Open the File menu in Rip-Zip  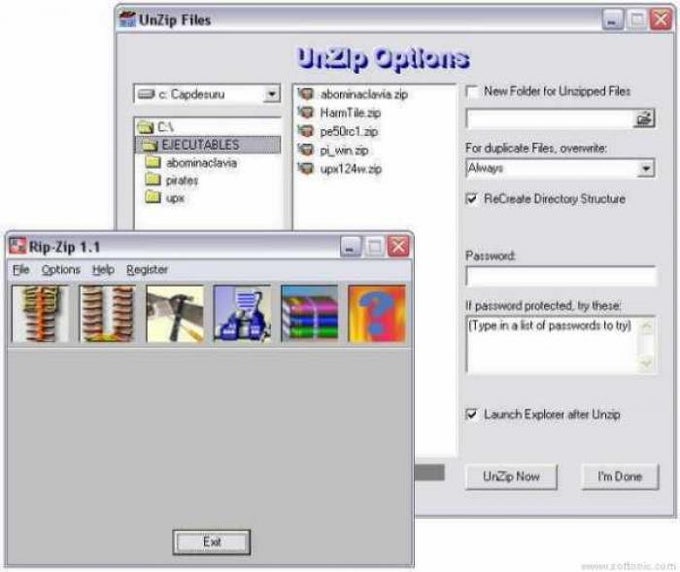click(x=21, y=270)
